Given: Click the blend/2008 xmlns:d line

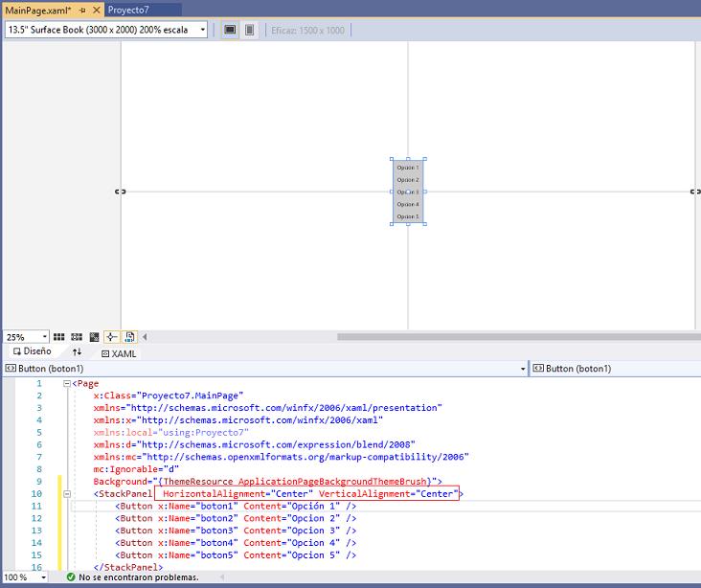Looking at the screenshot, I should click(x=255, y=444).
